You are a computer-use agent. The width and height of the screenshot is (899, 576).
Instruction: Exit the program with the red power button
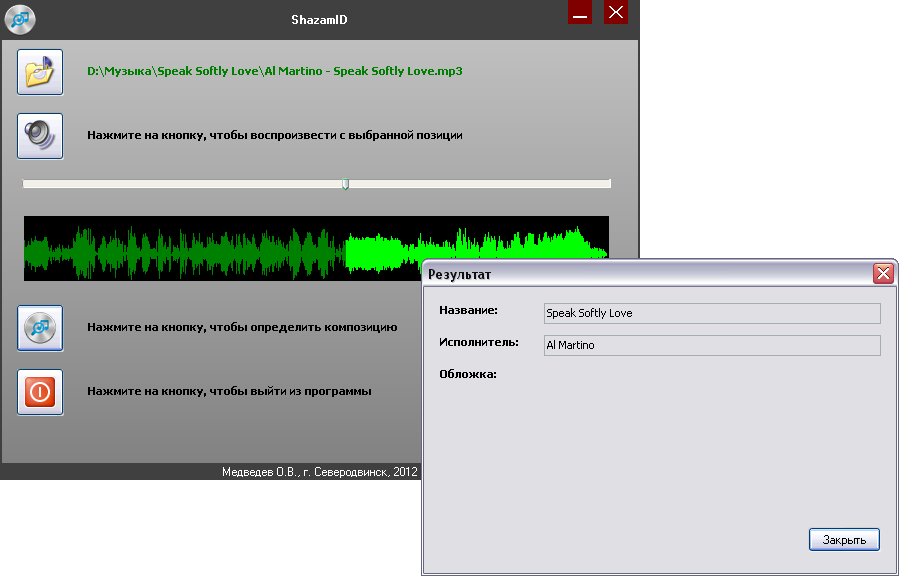click(x=40, y=392)
